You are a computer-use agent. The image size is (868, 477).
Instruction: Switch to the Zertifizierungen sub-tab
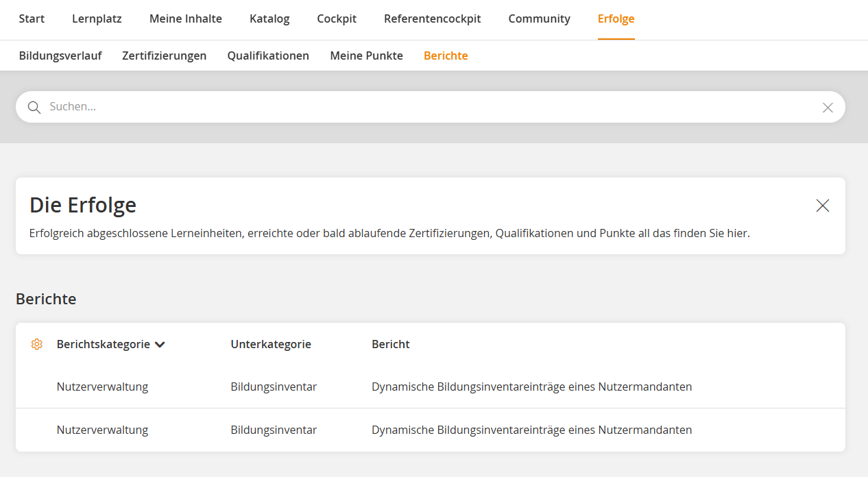point(165,56)
